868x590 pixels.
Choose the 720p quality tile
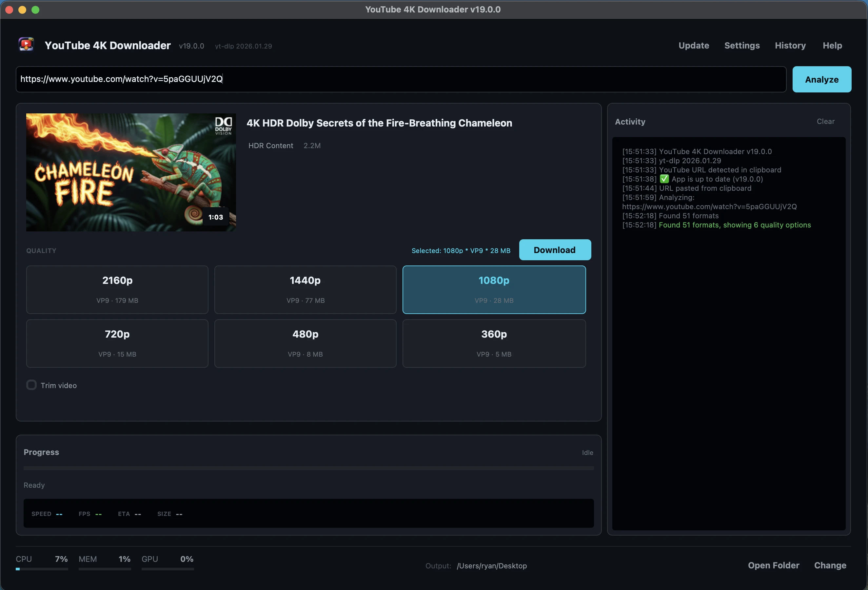(x=117, y=344)
